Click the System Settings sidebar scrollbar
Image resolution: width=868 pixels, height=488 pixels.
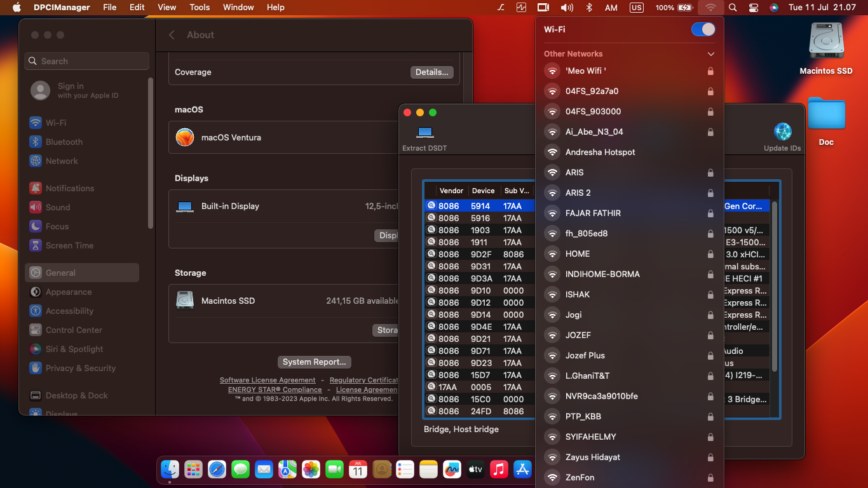[151, 152]
